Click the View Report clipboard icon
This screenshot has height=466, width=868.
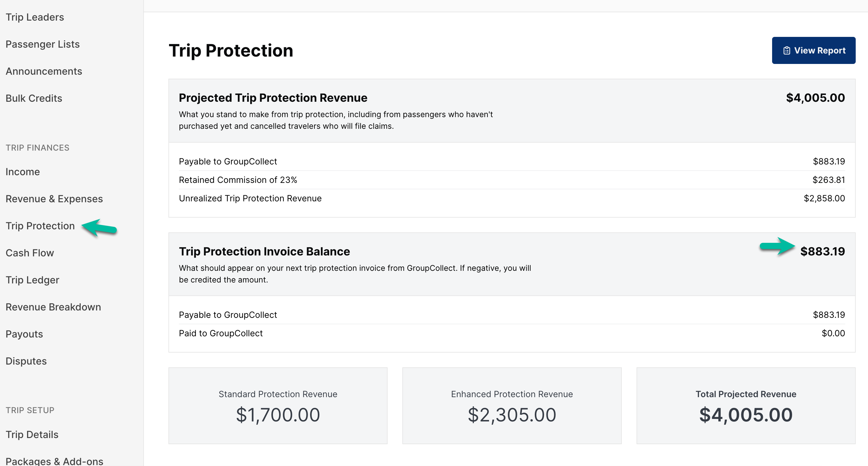pyautogui.click(x=787, y=50)
